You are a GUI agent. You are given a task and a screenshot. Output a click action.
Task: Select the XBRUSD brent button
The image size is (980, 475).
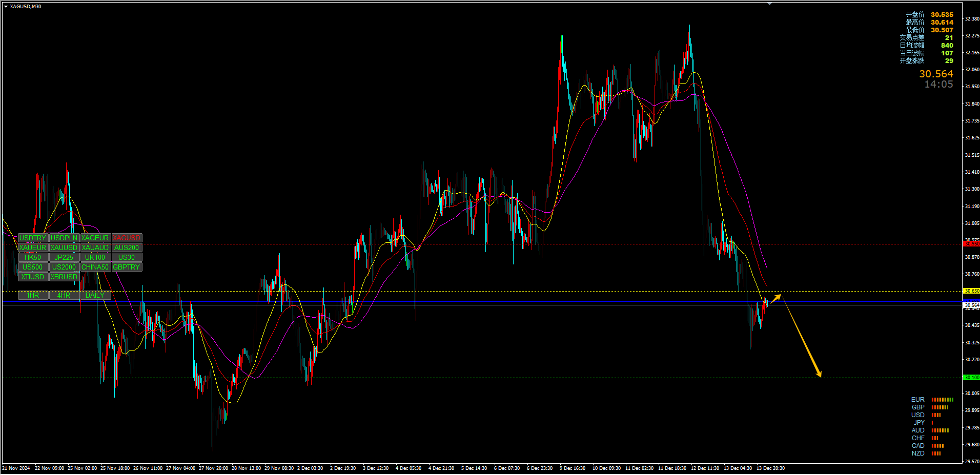[x=64, y=277]
